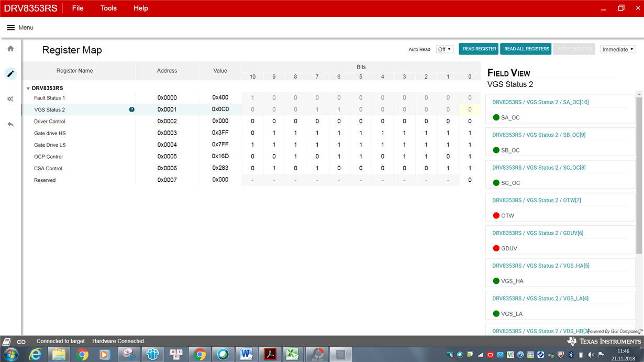
Task: Open the gears settings sidebar icon
Action: [x=10, y=99]
